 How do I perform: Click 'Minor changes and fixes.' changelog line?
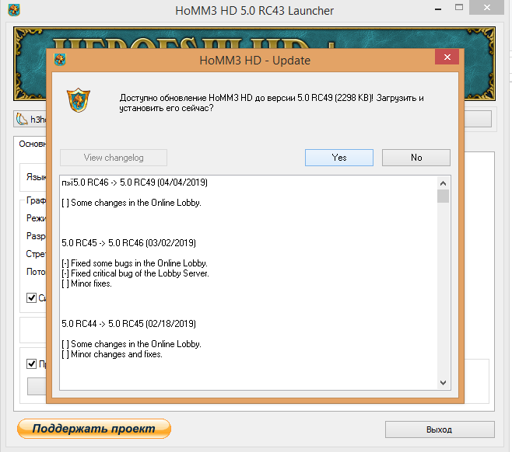(112, 354)
